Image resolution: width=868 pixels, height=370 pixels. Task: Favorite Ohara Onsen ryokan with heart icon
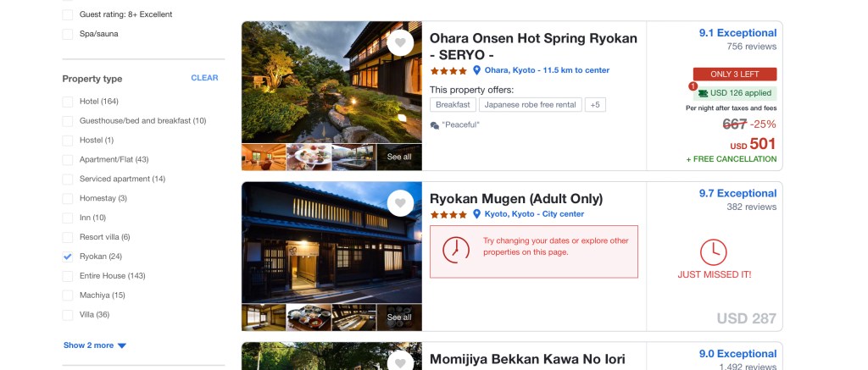coord(400,43)
